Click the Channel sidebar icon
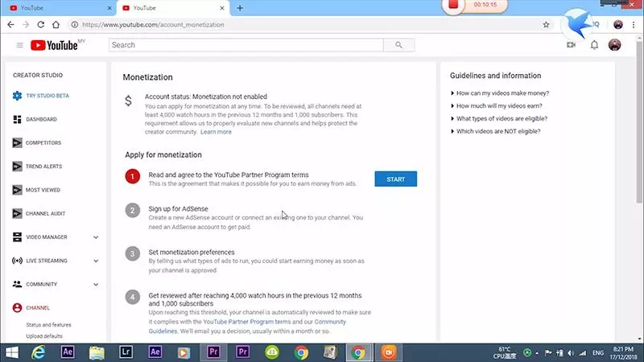The height and width of the screenshot is (362, 644). [17, 307]
